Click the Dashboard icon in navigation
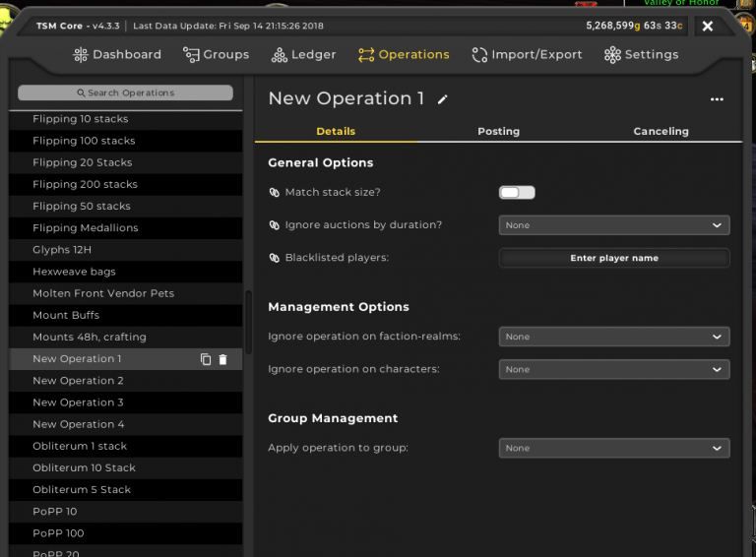 81,55
